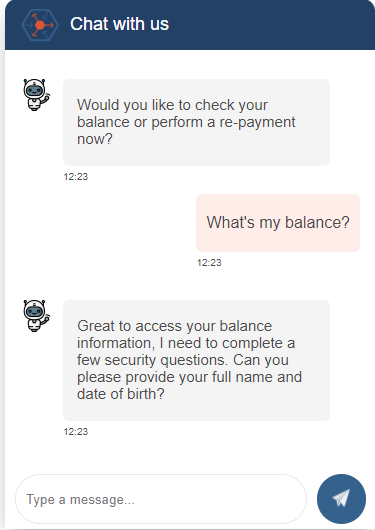375x530 pixels.
Task: Click the "Chat with us" header title
Action: [119, 24]
